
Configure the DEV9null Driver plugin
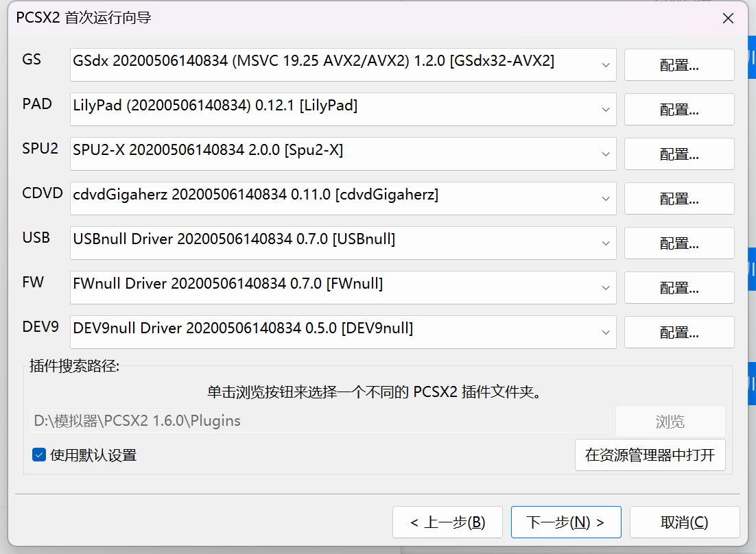(679, 332)
